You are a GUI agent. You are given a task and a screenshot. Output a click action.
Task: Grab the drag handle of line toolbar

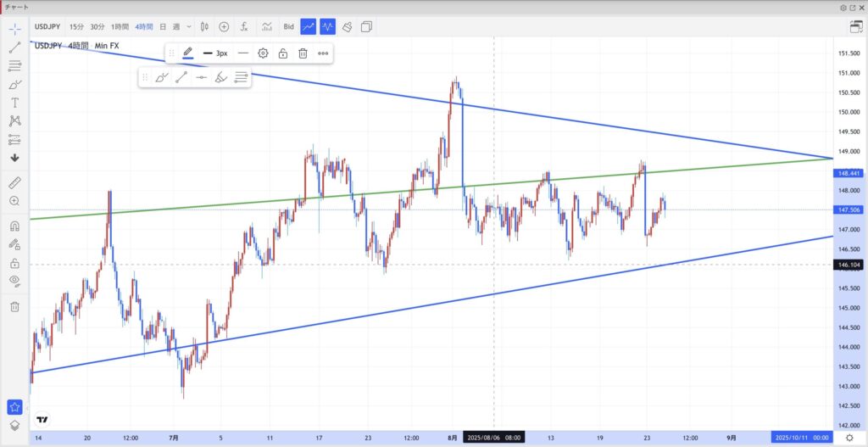tap(171, 53)
